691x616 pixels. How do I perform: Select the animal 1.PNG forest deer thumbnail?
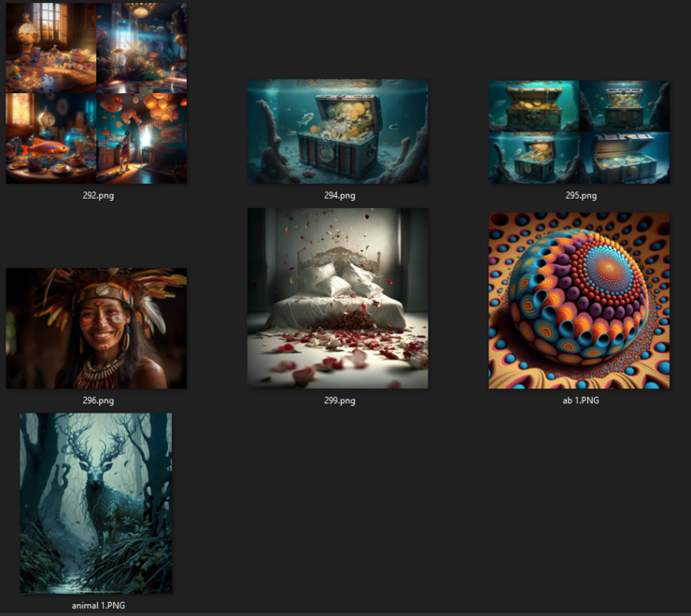pos(96,503)
